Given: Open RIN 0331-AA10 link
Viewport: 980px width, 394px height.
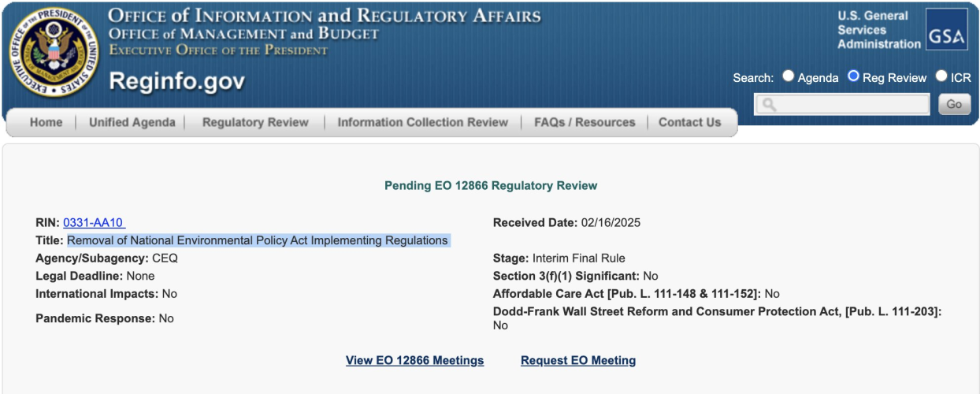Looking at the screenshot, I should click(x=94, y=223).
